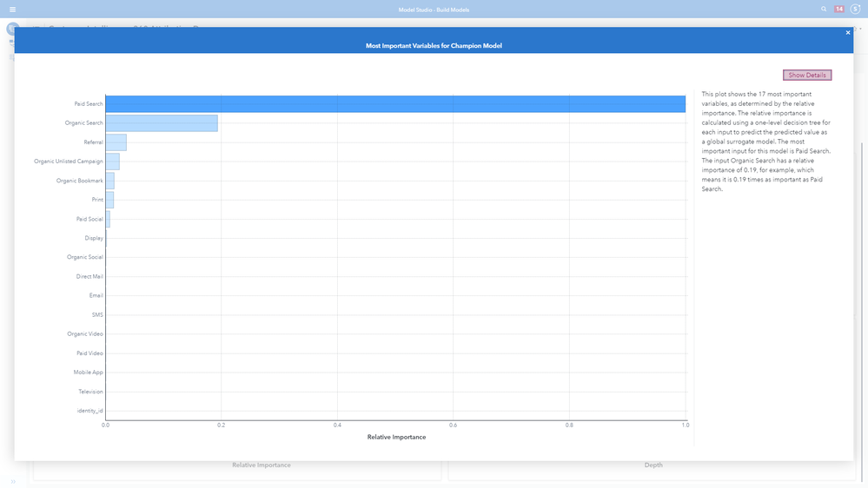Image resolution: width=868 pixels, height=488 pixels.
Task: Click the Relative Importance axis title in dialog
Action: pos(396,437)
